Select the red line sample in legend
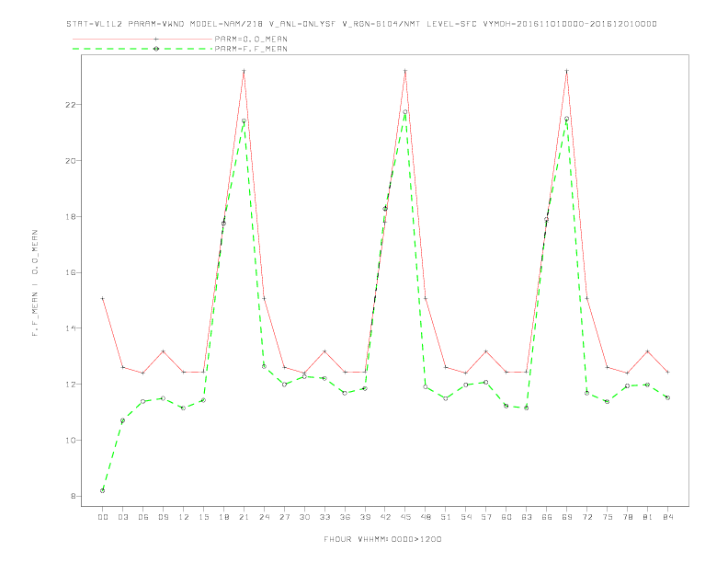728x563 pixels. tap(142, 39)
